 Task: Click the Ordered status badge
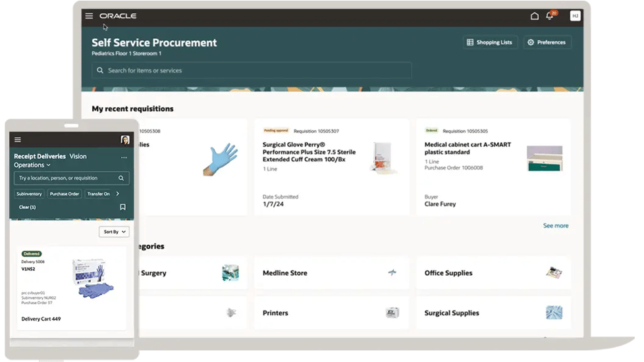[x=431, y=130]
